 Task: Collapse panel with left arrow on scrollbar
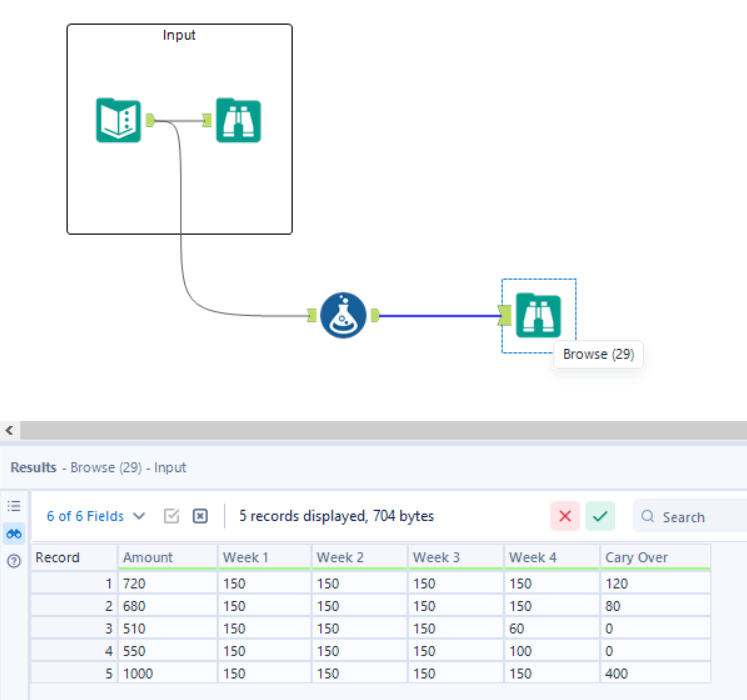pos(10,430)
